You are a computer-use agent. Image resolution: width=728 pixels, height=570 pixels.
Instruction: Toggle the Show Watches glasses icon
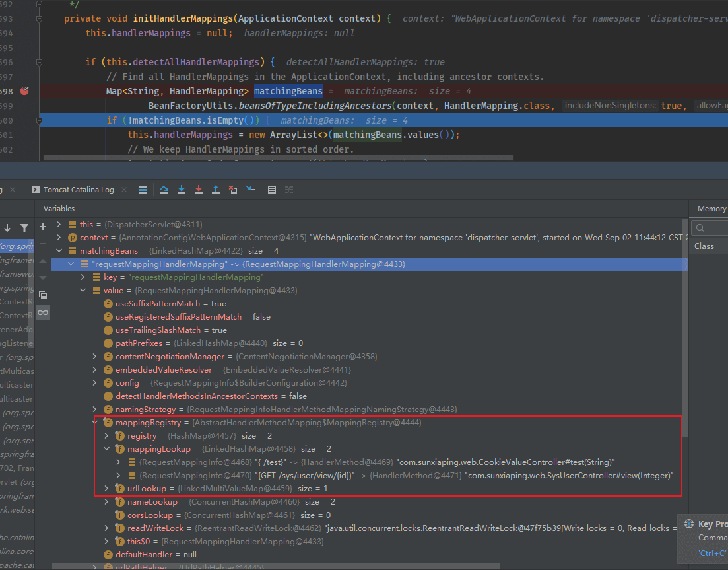click(43, 312)
